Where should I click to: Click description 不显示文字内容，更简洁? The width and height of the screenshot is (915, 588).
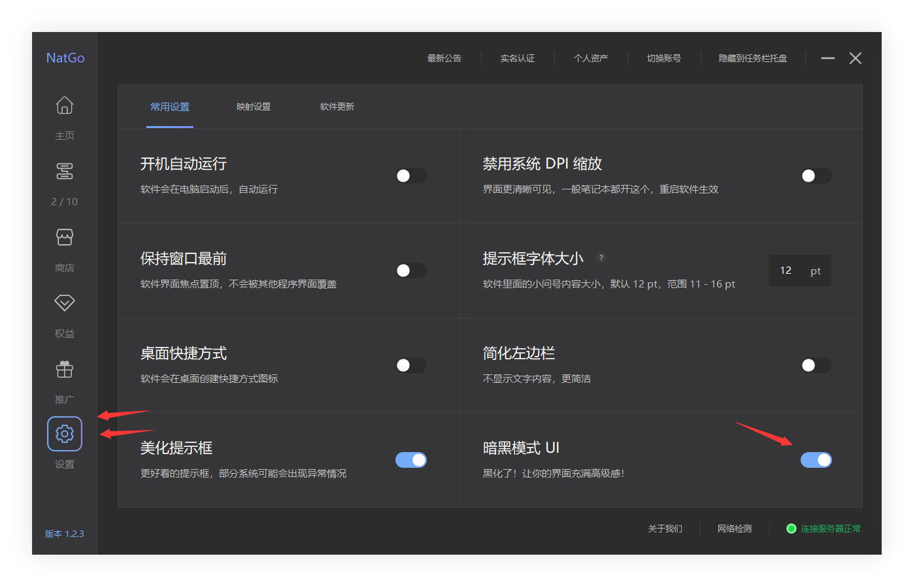(x=537, y=379)
